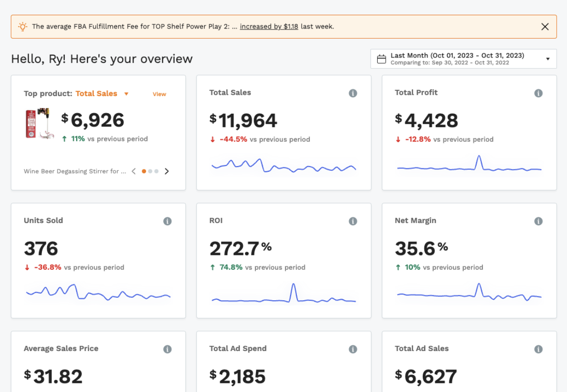This screenshot has width=567, height=392.
Task: Open the 'increased by $1.18' link
Action: point(269,26)
